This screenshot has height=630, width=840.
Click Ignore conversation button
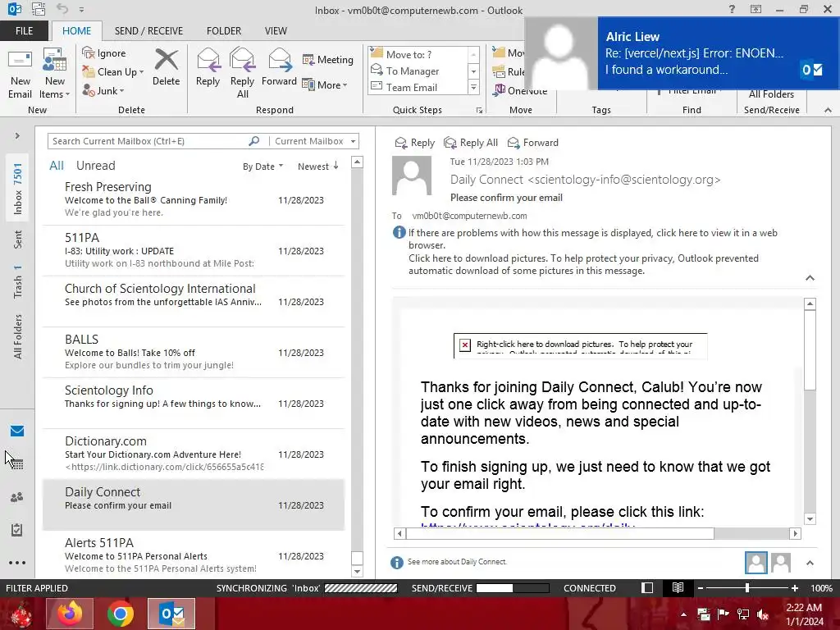coord(104,53)
